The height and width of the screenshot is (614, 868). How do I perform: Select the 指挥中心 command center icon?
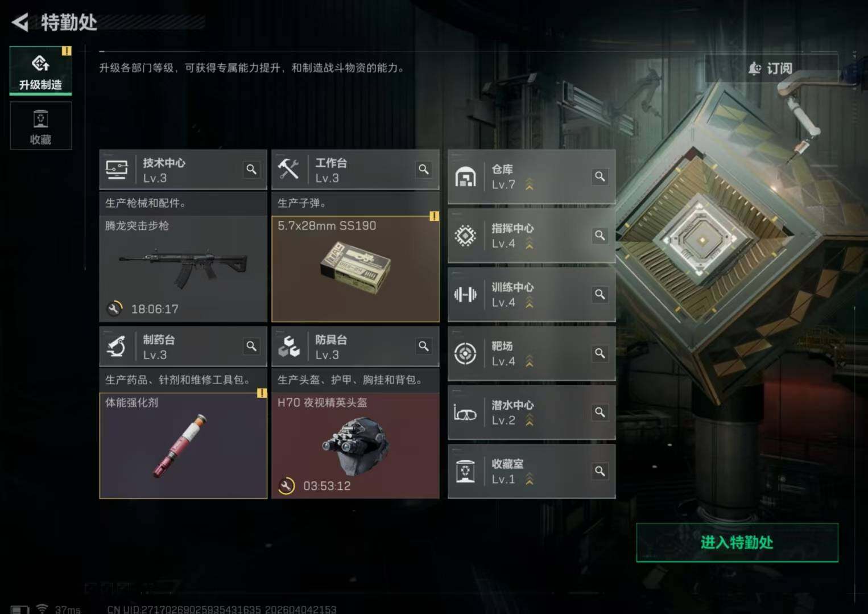click(x=465, y=236)
